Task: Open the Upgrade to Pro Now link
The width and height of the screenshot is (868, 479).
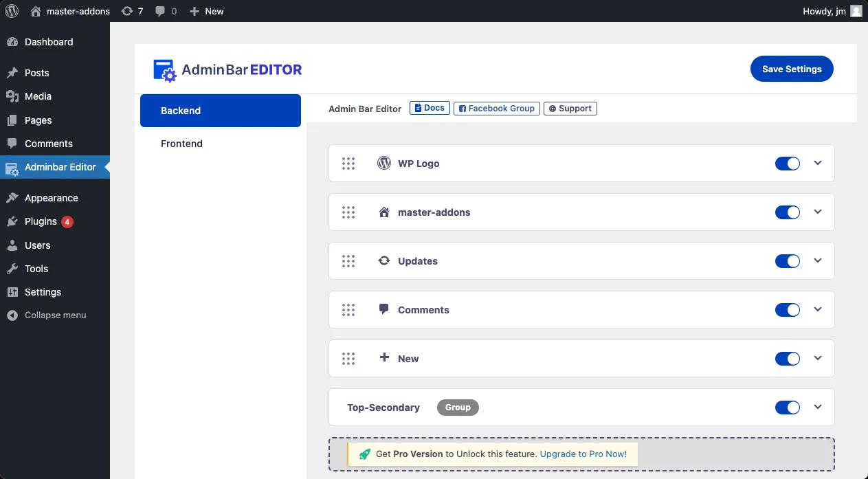Action: (582, 454)
